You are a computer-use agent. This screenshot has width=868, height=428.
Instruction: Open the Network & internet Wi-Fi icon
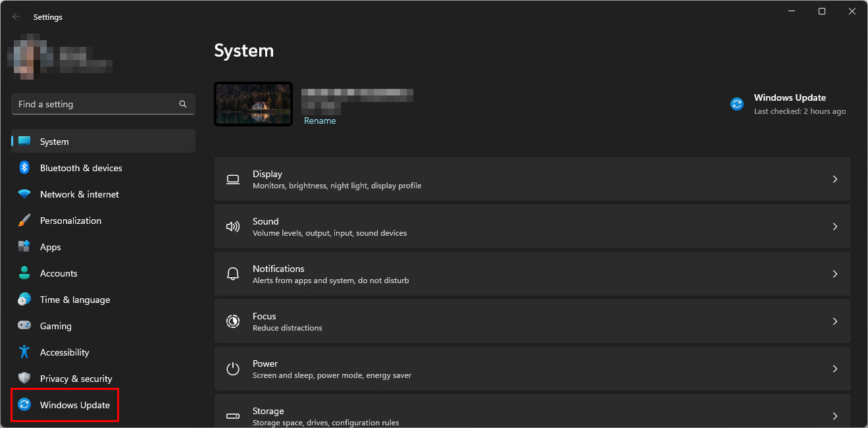click(24, 194)
